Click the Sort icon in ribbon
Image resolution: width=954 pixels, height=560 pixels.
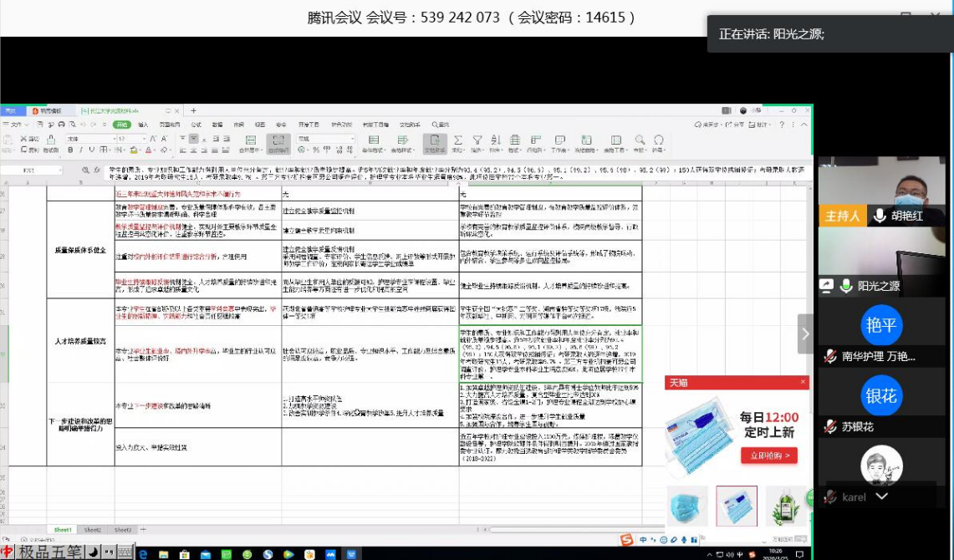[x=497, y=140]
